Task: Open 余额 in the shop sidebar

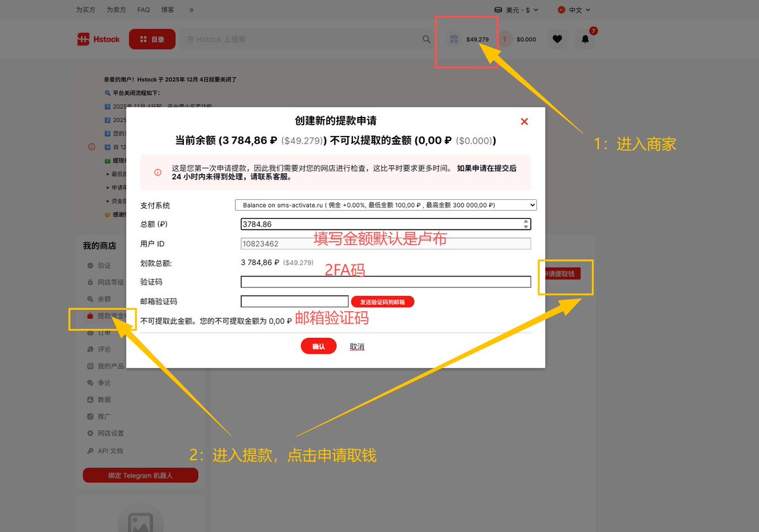Action: [104, 299]
